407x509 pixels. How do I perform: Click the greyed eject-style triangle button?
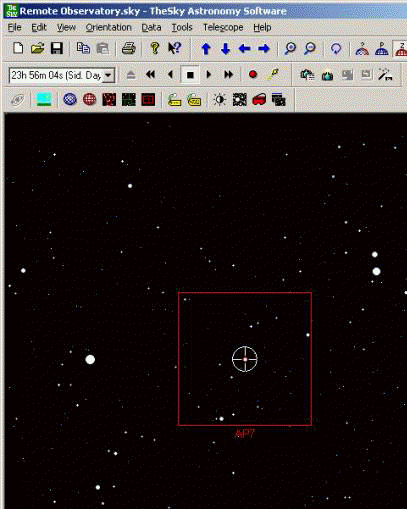coord(131,75)
